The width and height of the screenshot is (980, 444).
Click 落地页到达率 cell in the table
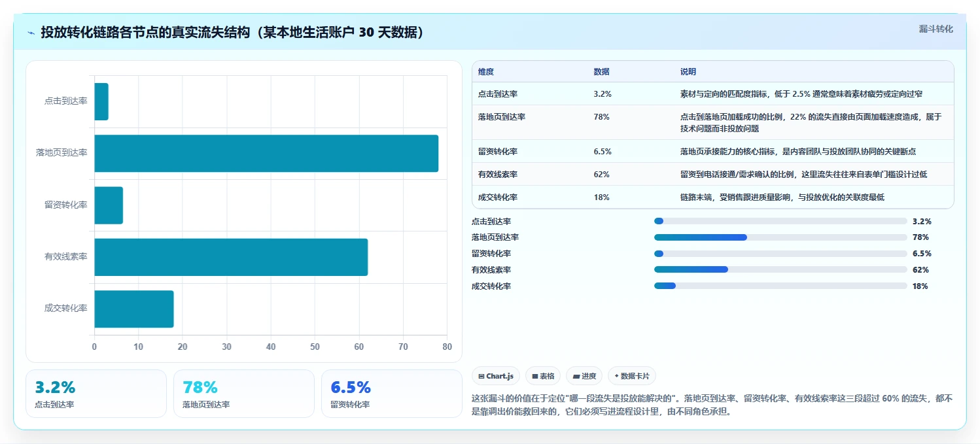pyautogui.click(x=502, y=117)
